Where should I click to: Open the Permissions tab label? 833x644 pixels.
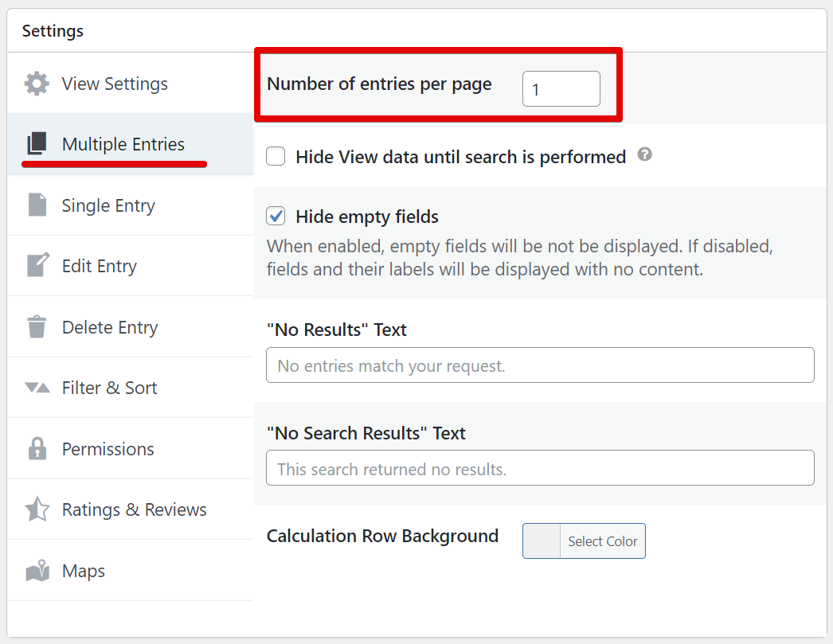click(x=108, y=449)
